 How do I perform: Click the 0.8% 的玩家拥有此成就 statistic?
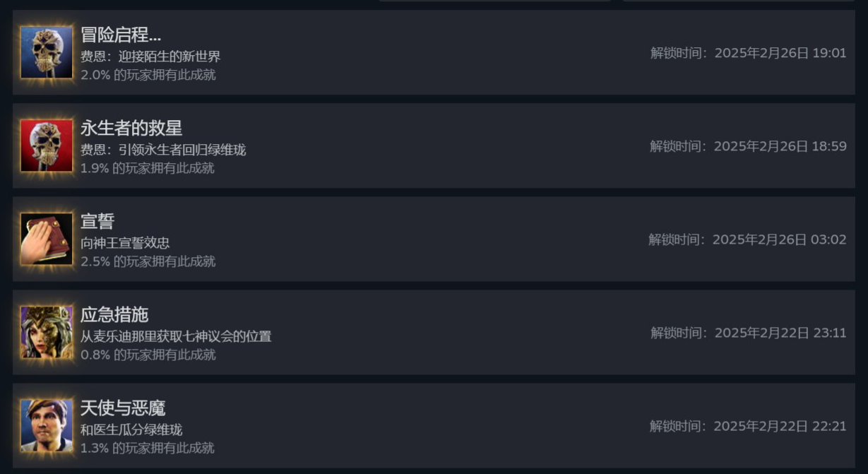click(148, 355)
